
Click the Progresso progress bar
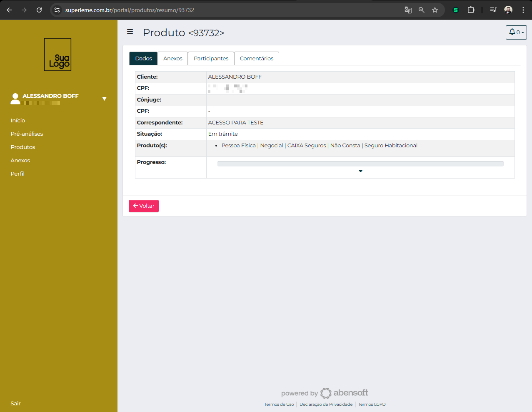point(360,164)
